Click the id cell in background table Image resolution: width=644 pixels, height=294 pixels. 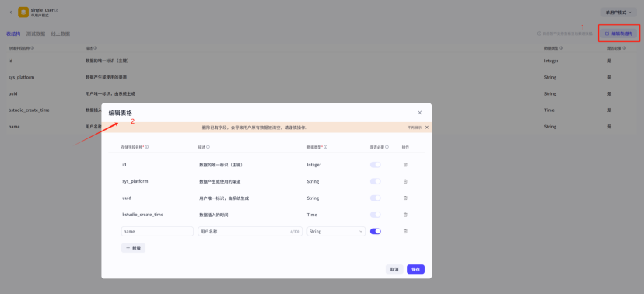click(10, 61)
